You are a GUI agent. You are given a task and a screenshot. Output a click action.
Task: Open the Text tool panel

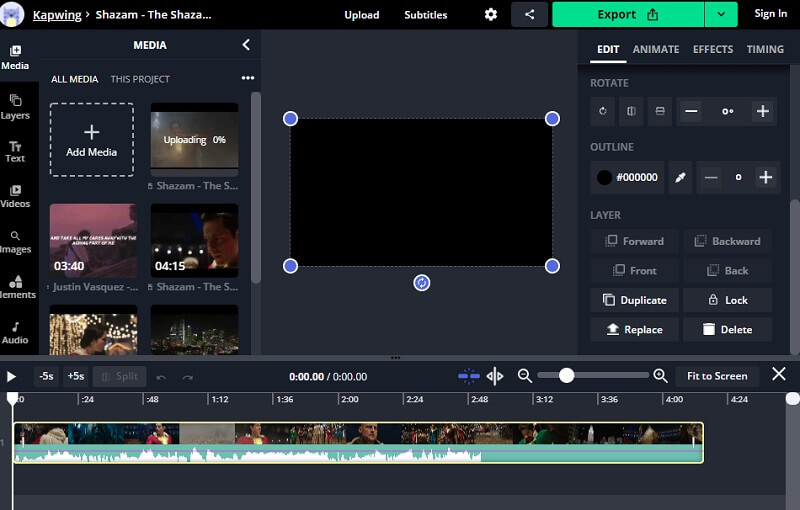pyautogui.click(x=15, y=151)
